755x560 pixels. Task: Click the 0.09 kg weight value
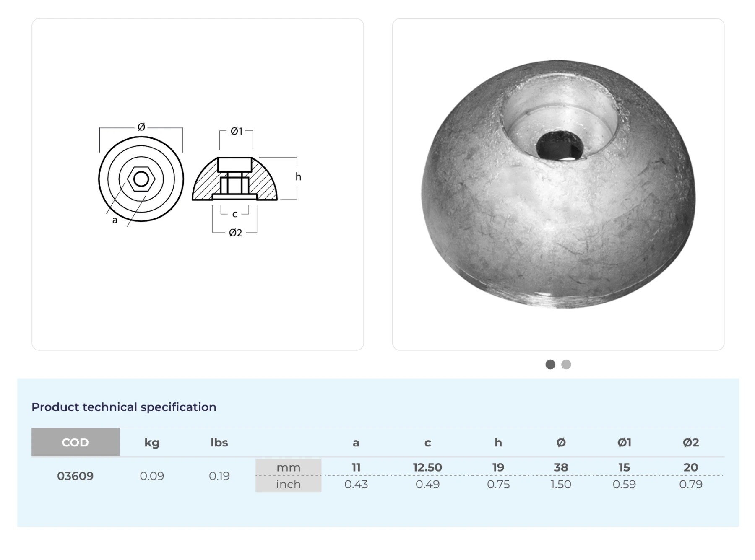coord(152,476)
